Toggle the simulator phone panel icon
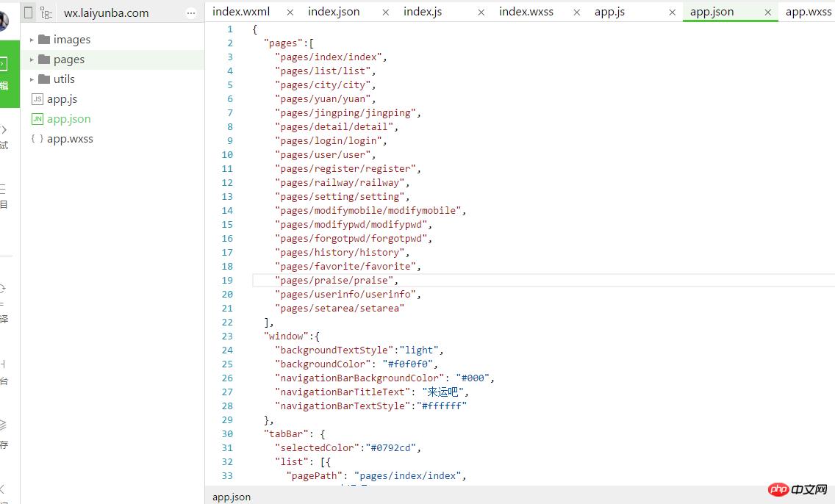Image resolution: width=835 pixels, height=504 pixels. point(29,12)
